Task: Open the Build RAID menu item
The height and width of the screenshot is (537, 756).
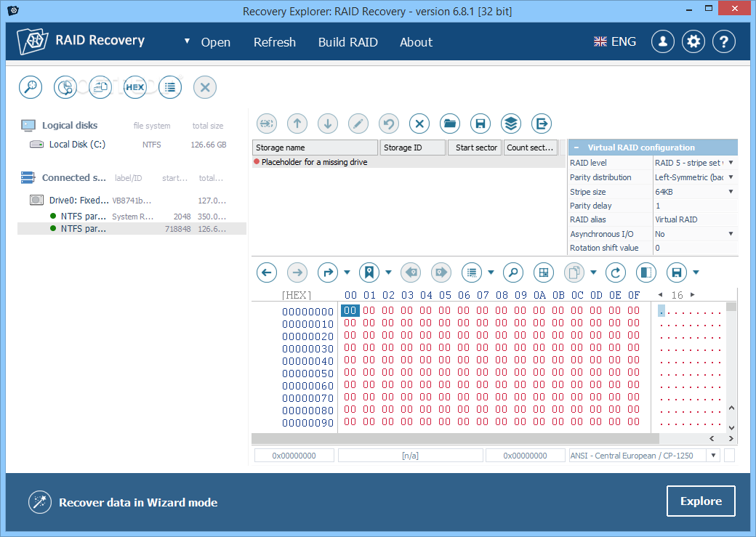Action: click(x=347, y=42)
